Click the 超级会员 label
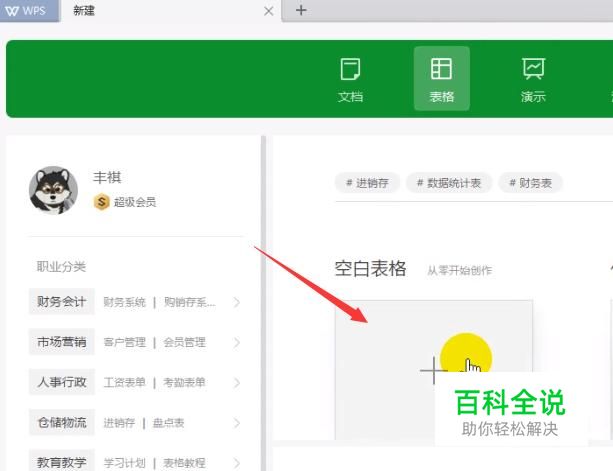Screen dimensions: 613x471 135,202
